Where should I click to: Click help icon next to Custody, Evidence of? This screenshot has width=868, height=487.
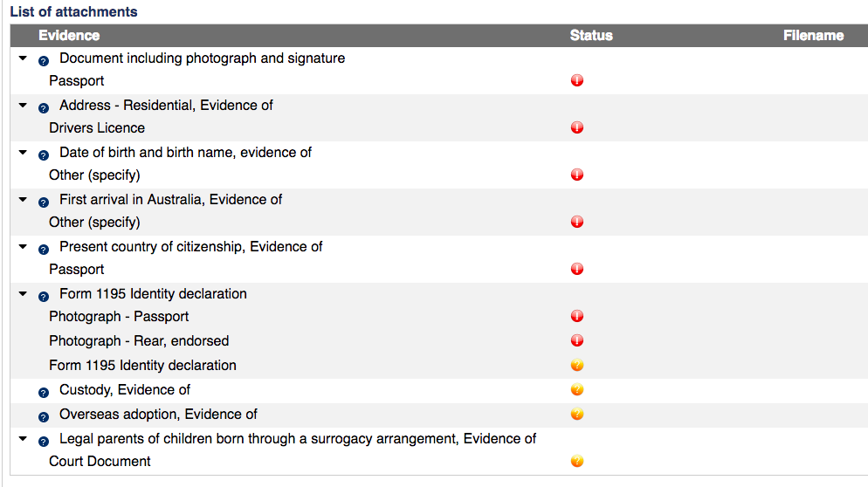[x=44, y=392]
